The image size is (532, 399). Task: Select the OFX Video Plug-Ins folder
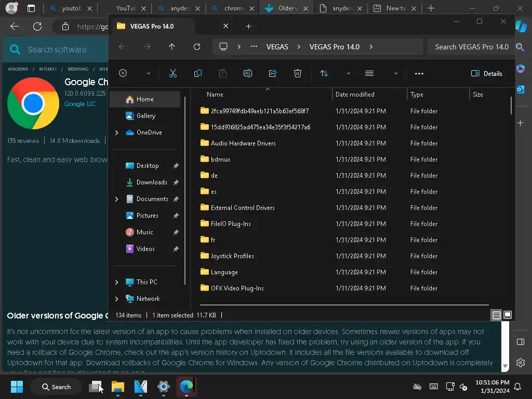tap(237, 288)
